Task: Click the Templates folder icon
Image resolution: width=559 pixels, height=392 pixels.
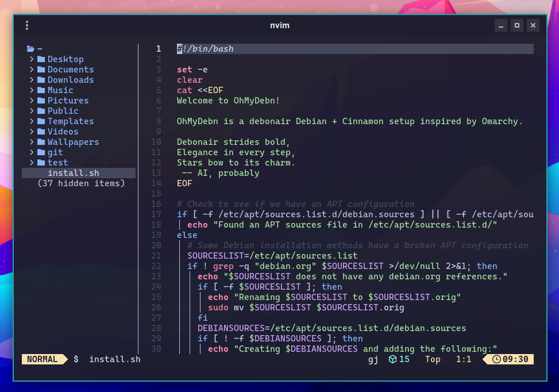Action: (41, 121)
